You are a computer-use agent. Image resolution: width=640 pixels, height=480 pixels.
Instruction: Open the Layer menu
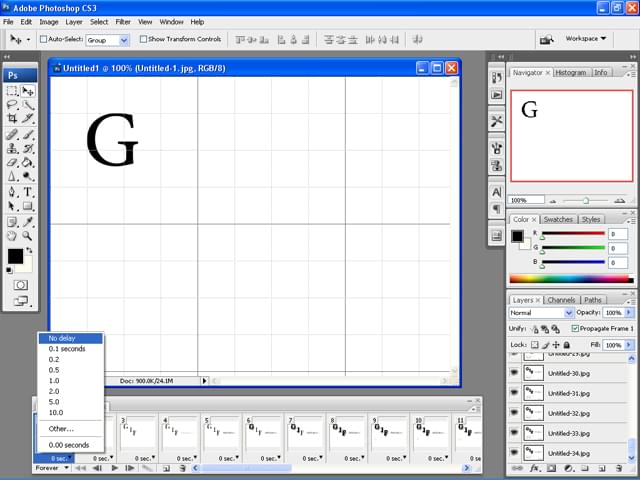coord(74,22)
